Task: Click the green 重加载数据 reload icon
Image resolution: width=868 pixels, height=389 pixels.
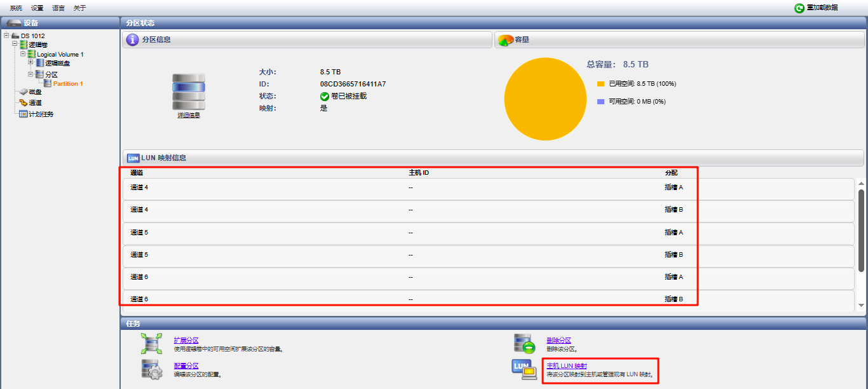Action: 799,8
